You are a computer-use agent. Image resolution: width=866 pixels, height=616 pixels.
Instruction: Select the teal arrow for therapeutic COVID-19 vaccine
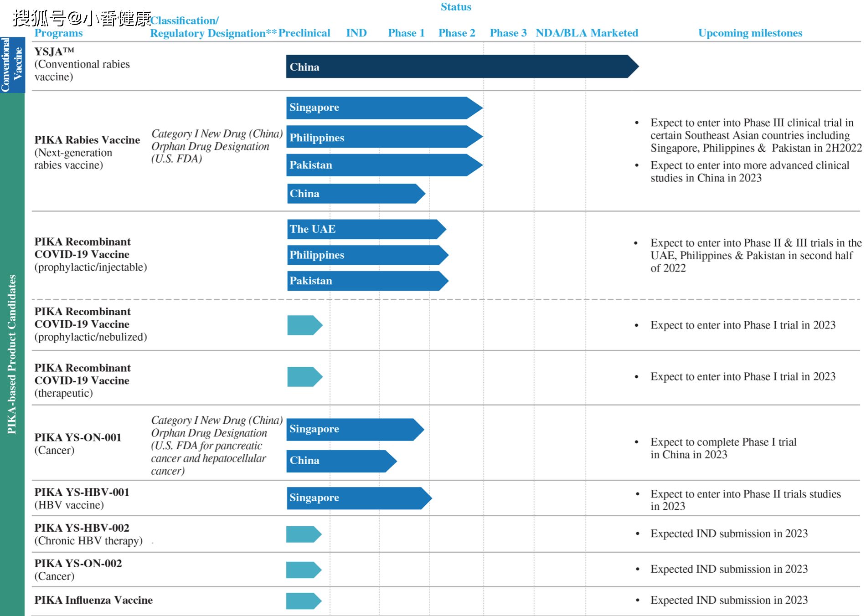(304, 377)
